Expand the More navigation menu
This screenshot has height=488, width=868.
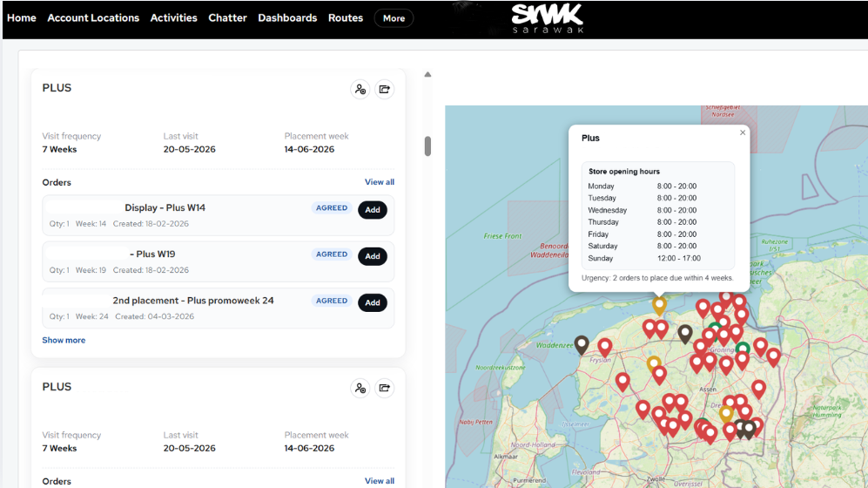coord(394,18)
